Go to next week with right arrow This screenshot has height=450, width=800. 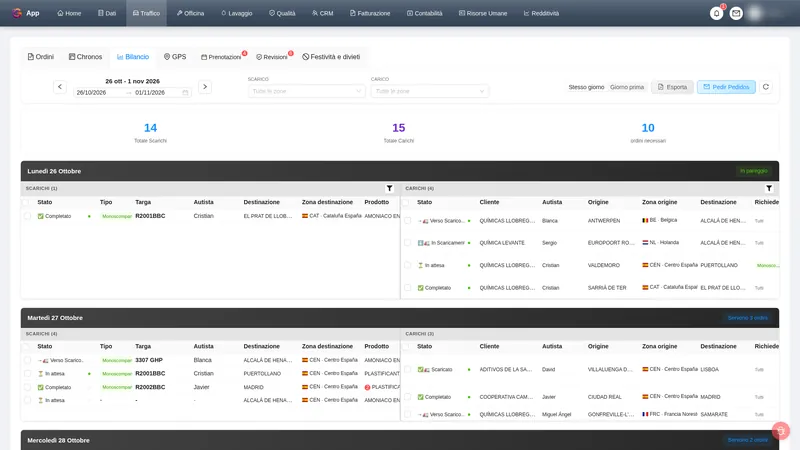[x=205, y=87]
